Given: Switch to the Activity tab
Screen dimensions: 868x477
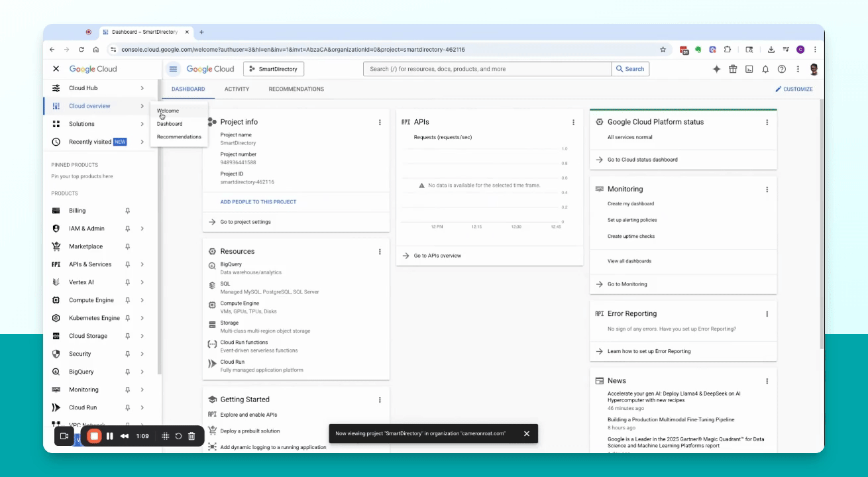Looking at the screenshot, I should [237, 89].
